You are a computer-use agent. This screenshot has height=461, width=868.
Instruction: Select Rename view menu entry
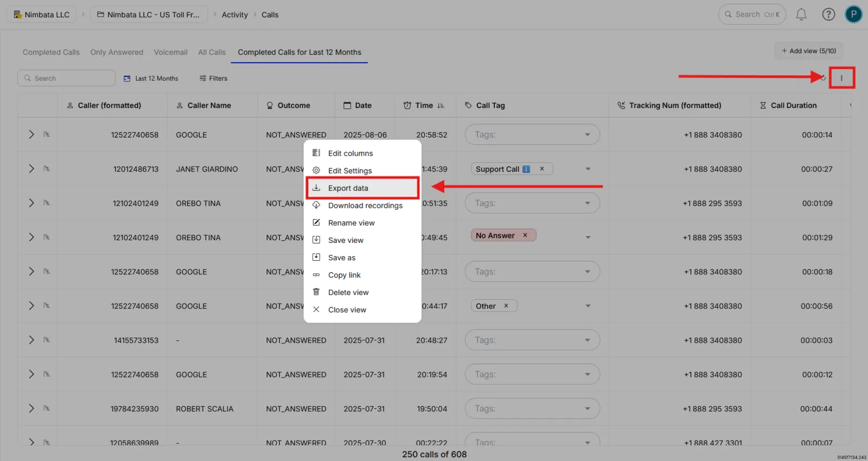tap(362, 223)
